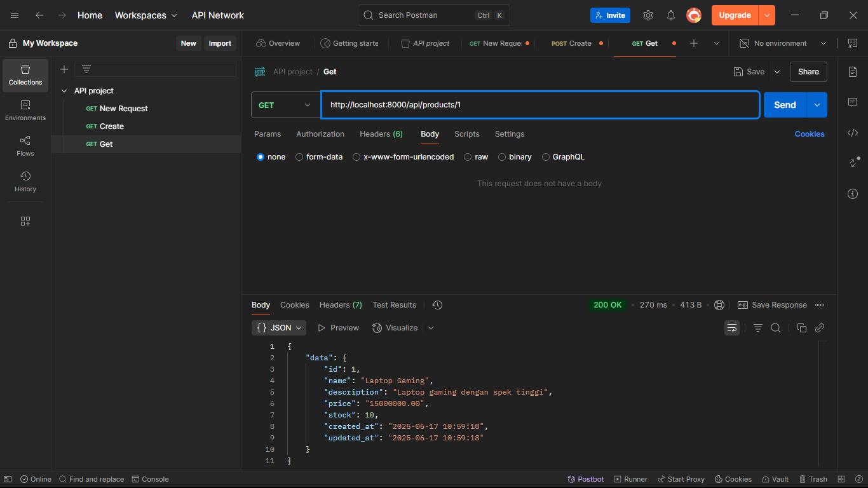Toggle word wrap in response viewer
The width and height of the screenshot is (868, 488).
pos(732,328)
